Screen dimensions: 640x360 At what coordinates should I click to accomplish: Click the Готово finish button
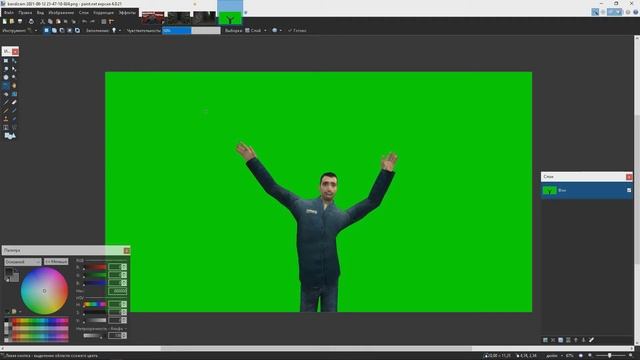pos(297,31)
